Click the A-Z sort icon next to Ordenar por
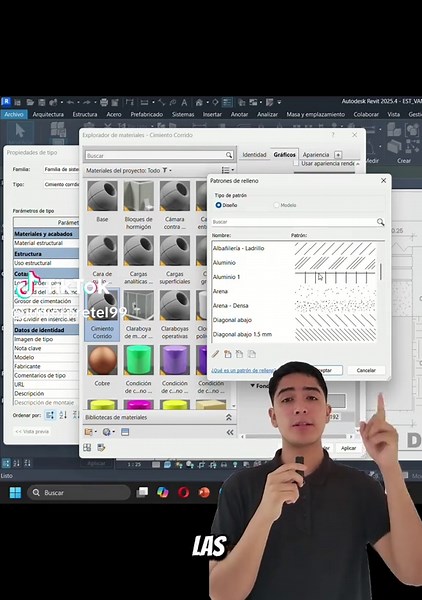The height and width of the screenshot is (600, 422). [x=63, y=415]
